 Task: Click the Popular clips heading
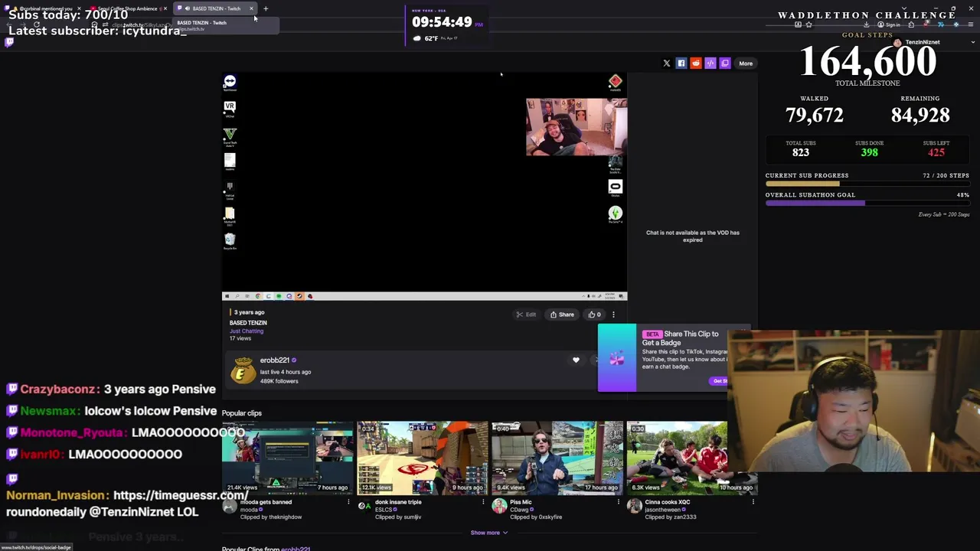(241, 413)
